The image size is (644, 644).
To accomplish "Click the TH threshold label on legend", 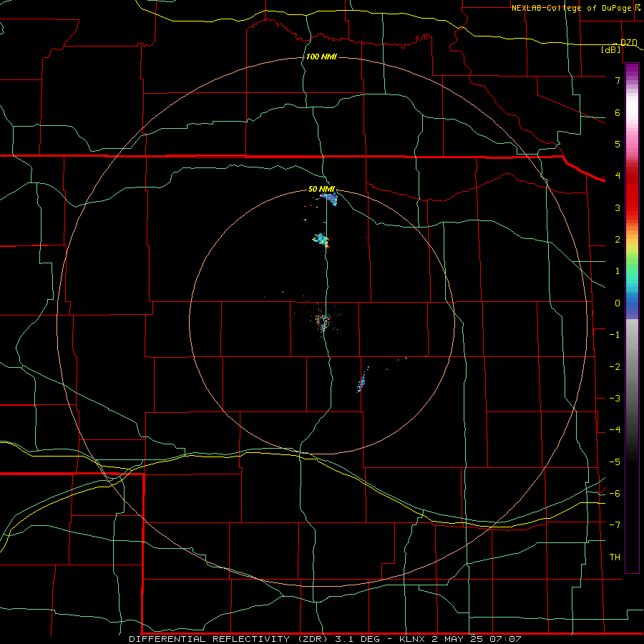I will tap(615, 557).
